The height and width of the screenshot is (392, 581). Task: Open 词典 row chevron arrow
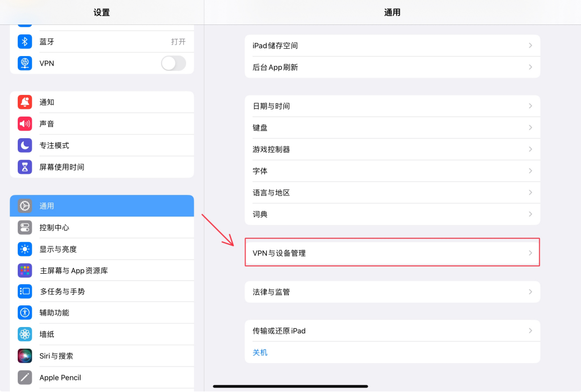(530, 214)
